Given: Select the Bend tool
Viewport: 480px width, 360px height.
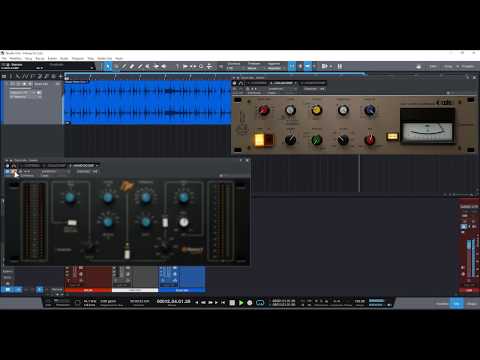Looking at the screenshot, I should point(156,66).
